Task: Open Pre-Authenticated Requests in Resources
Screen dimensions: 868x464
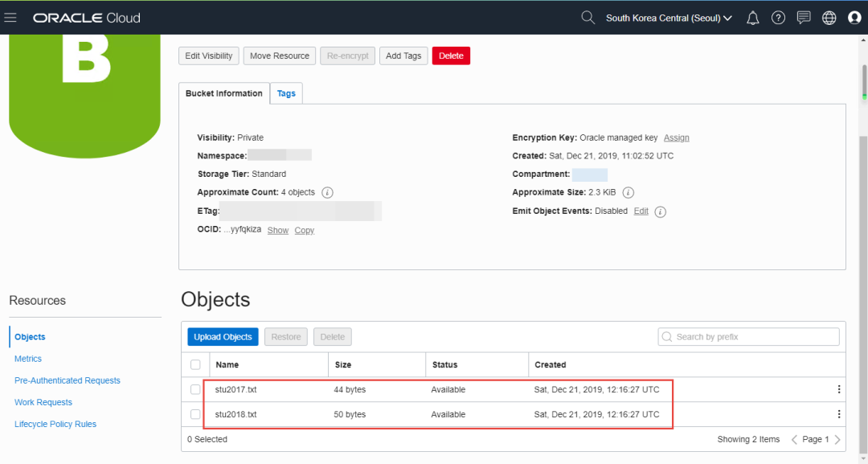Action: pos(68,380)
